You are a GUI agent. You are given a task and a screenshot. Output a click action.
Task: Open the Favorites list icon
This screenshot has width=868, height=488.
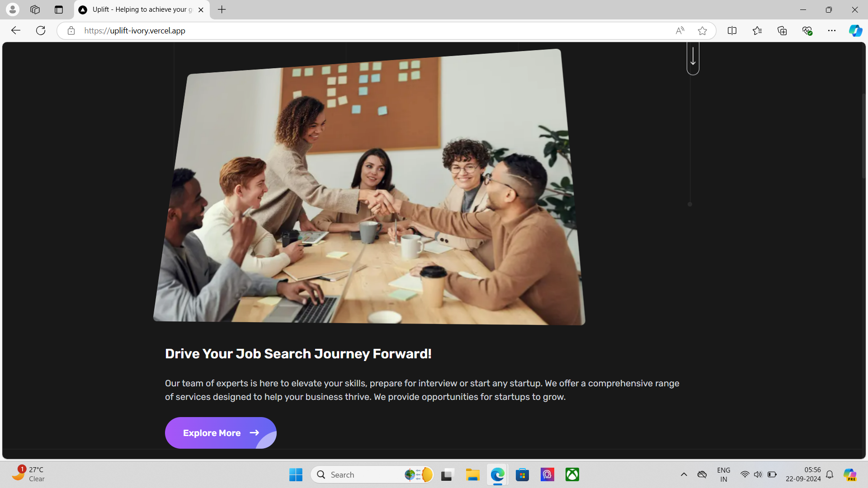click(x=757, y=30)
